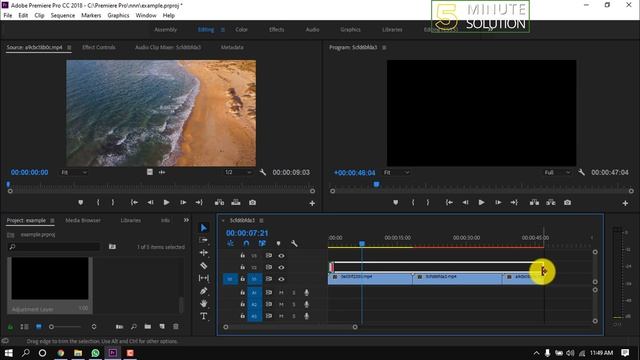Click Insert button in Source monitor
The width and height of the screenshot is (640, 360).
click(219, 202)
